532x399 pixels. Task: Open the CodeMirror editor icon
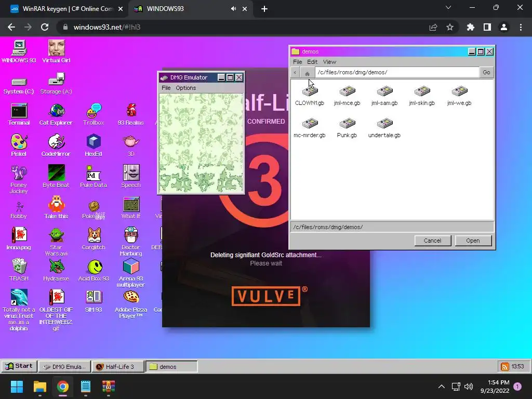pos(56,145)
